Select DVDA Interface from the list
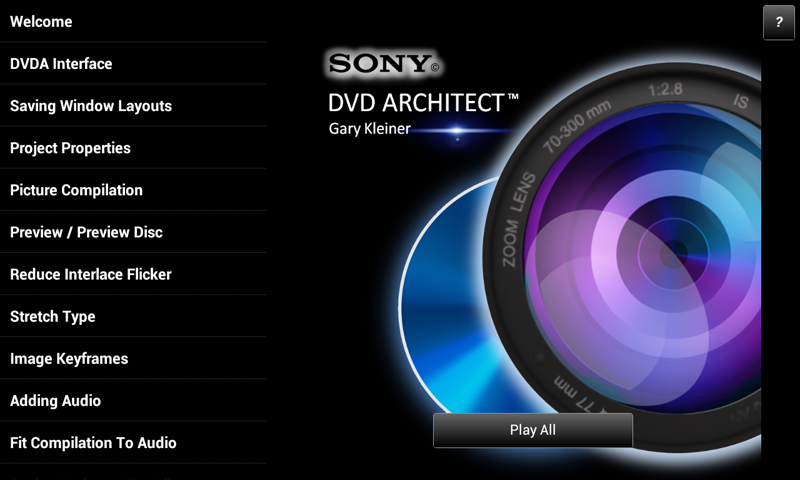 [x=133, y=64]
